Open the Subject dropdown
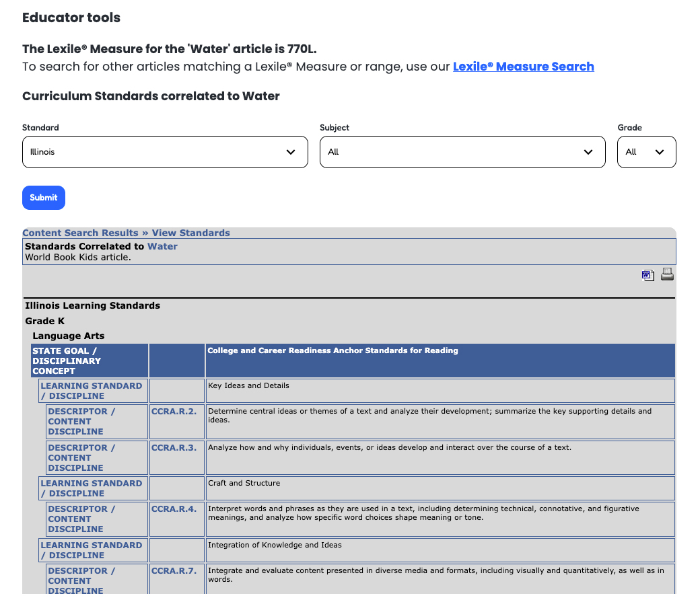 point(462,152)
